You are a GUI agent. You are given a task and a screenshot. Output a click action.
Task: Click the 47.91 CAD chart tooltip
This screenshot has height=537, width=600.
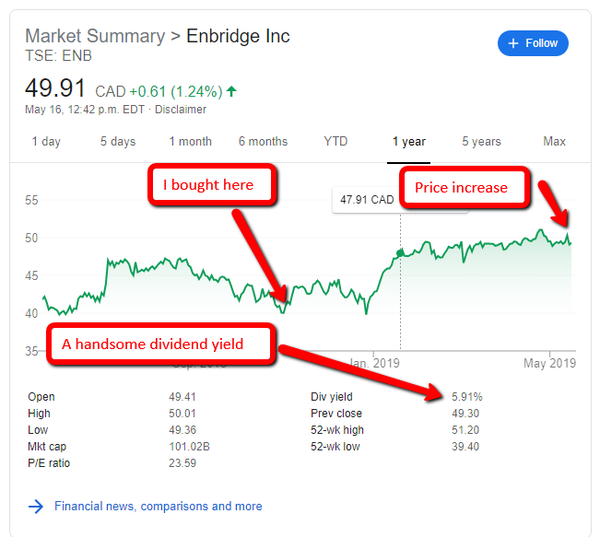pos(366,200)
